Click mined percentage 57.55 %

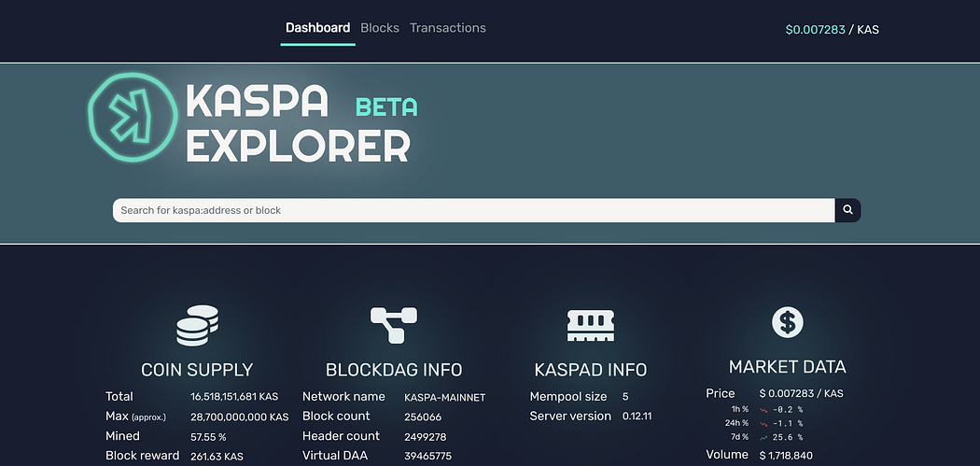click(208, 437)
